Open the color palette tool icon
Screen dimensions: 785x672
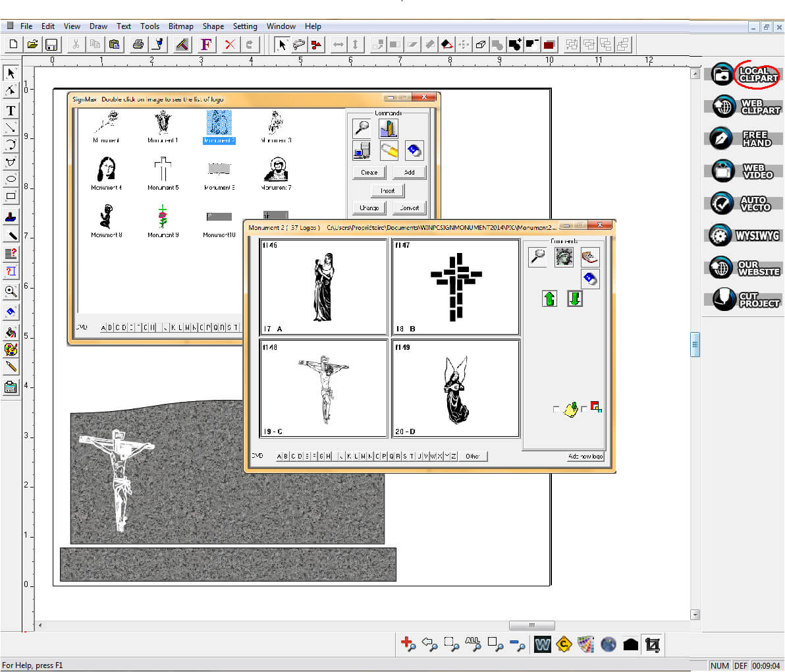coord(11,349)
